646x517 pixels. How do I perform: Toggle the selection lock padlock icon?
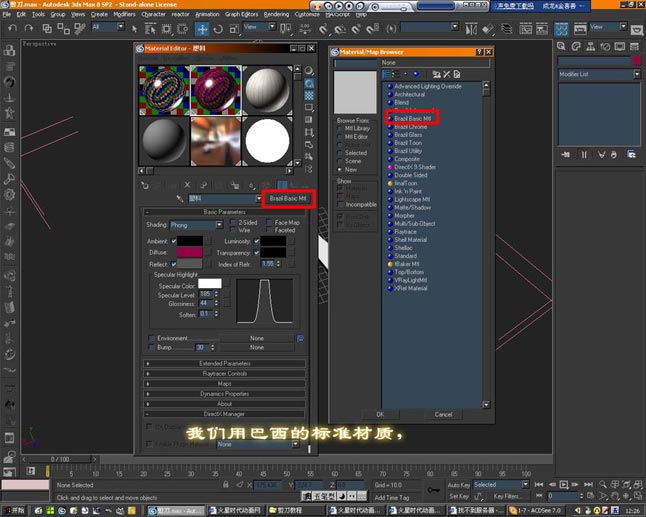225,485
